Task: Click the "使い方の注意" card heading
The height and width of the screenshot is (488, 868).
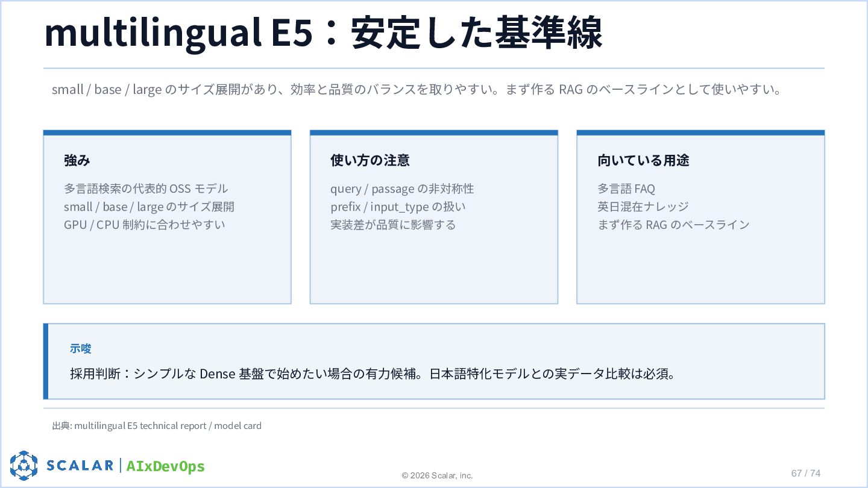Action: 370,160
